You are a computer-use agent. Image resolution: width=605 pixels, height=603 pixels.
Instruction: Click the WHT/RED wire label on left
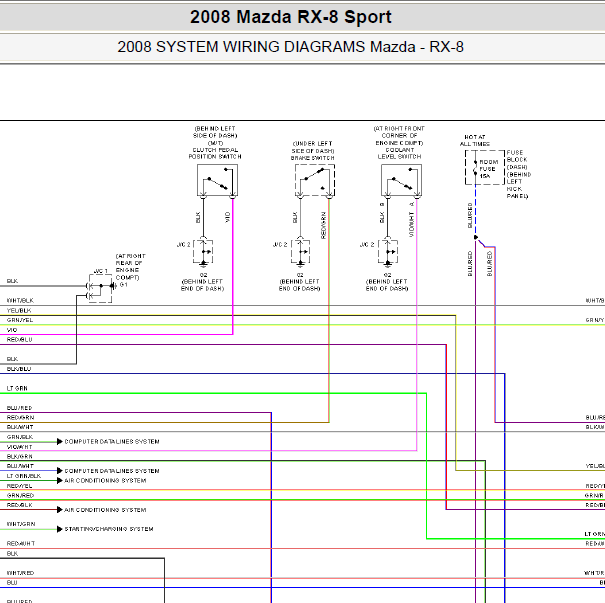tap(20, 573)
